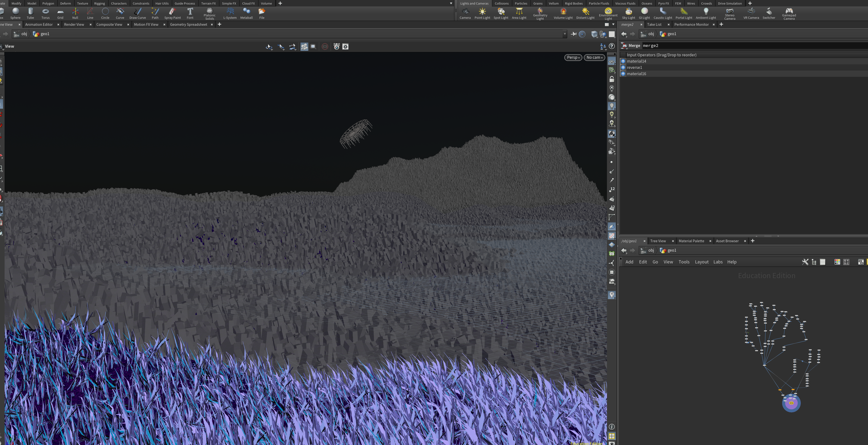868x445 pixels.
Task: Open the Spray Paint tool
Action: tap(173, 13)
